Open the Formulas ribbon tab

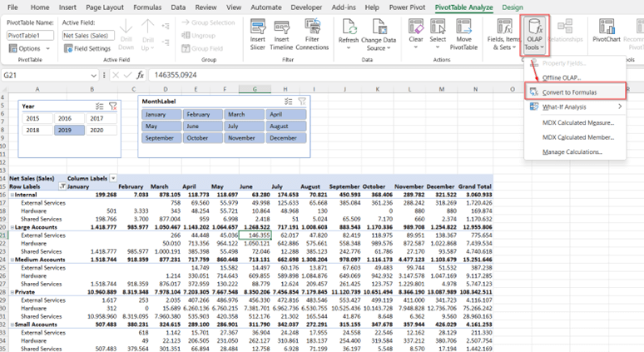pos(147,7)
